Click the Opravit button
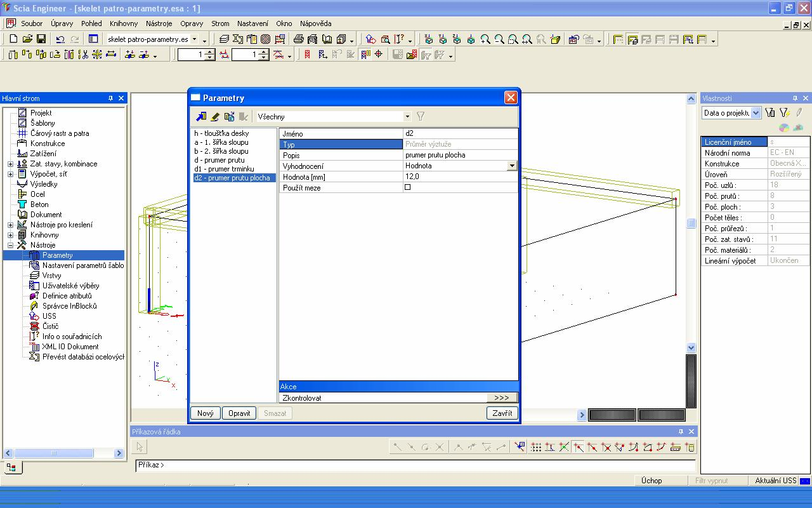This screenshot has height=508, width=812. point(239,413)
